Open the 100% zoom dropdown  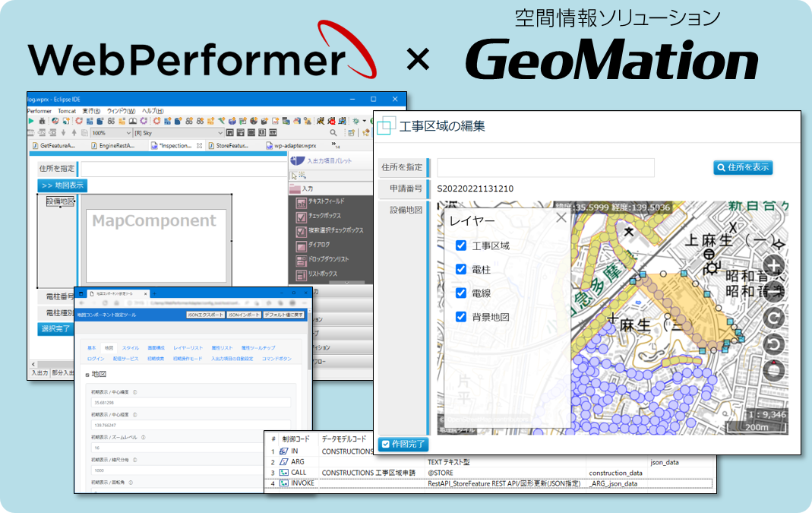click(109, 132)
